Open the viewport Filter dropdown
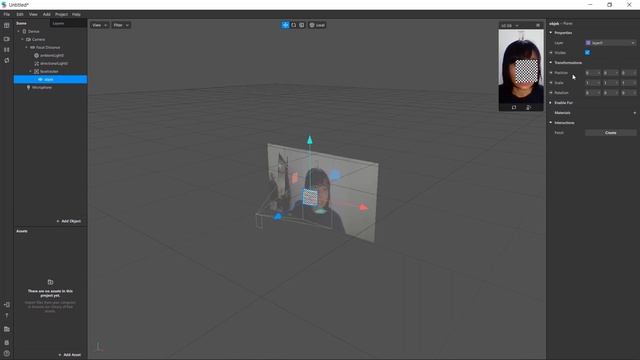Screen dimensions: 640x360 coord(121,25)
